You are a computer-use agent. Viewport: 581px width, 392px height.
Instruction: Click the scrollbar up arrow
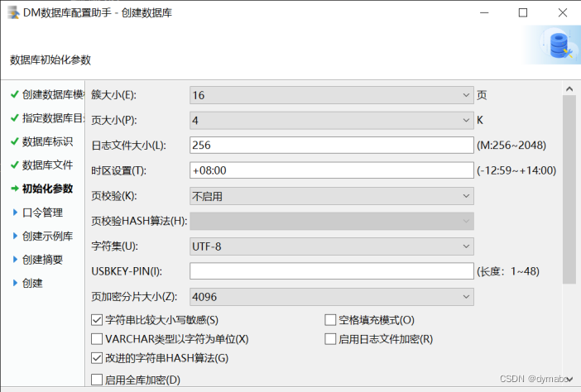(x=569, y=88)
